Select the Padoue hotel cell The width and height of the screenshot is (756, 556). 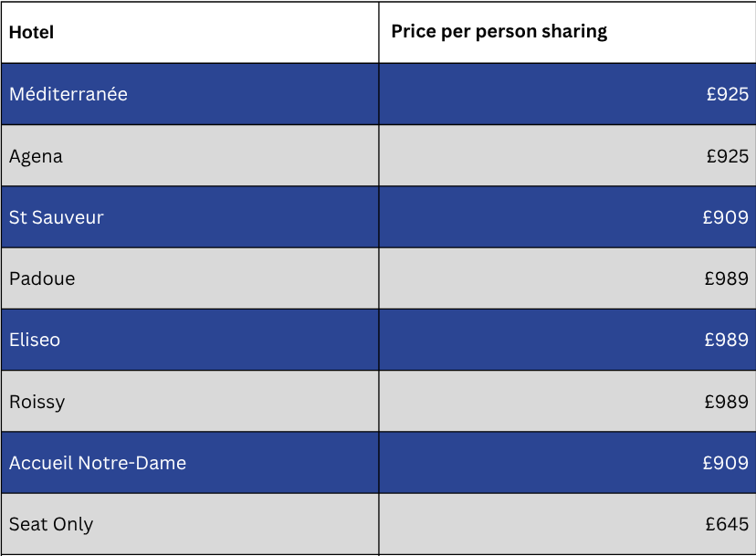tap(42, 278)
